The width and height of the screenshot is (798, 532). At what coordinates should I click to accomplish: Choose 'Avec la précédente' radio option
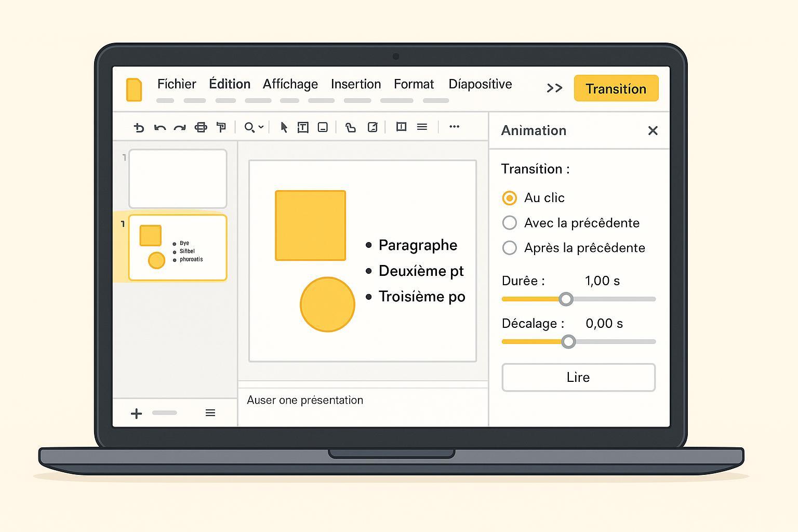(x=510, y=223)
